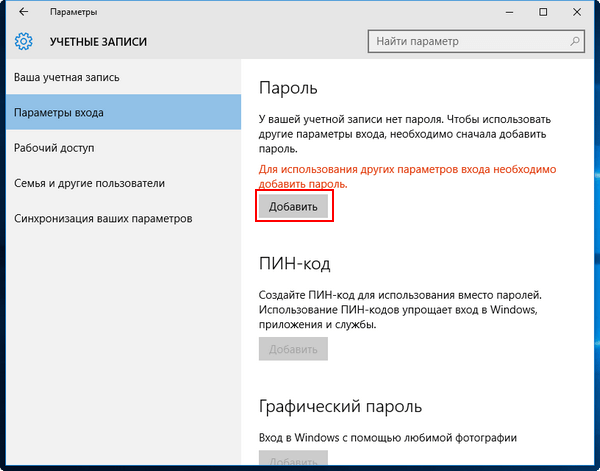The width and height of the screenshot is (600, 471).
Task: Maximize the Параметры window
Action: (x=542, y=13)
